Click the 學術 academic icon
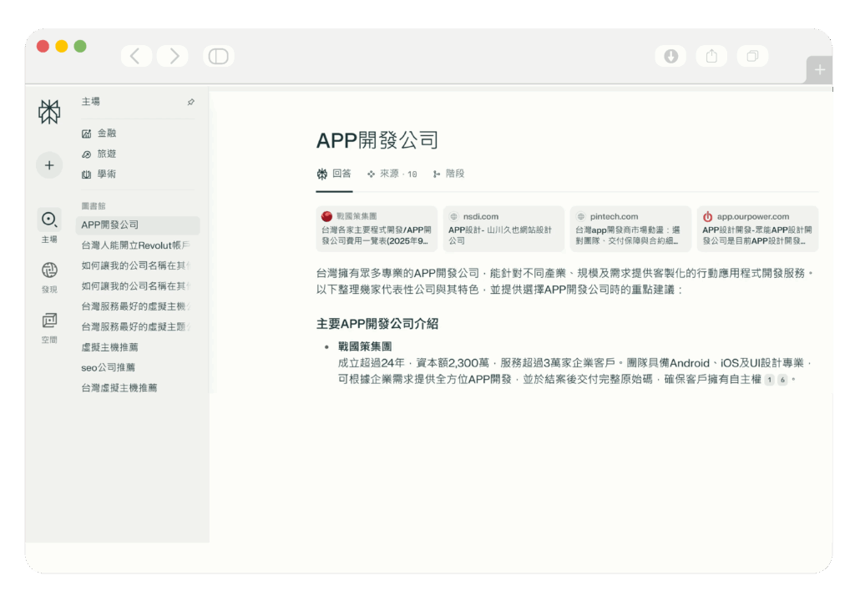 [x=86, y=174]
